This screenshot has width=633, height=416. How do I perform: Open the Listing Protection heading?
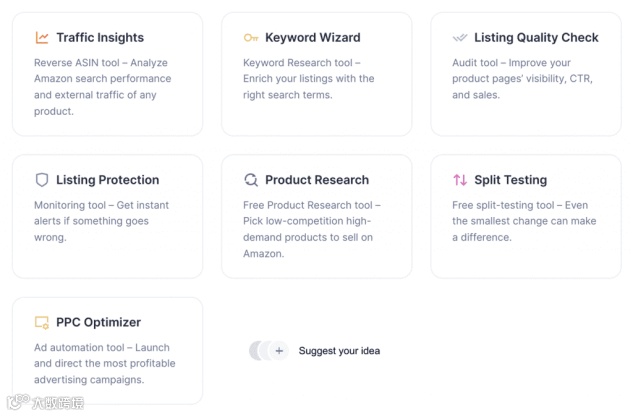coord(107,180)
